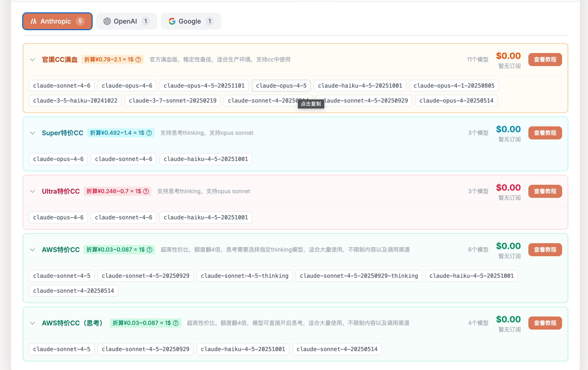This screenshot has width=588, height=370.
Task: Click the Google G logo icon
Action: tap(172, 21)
